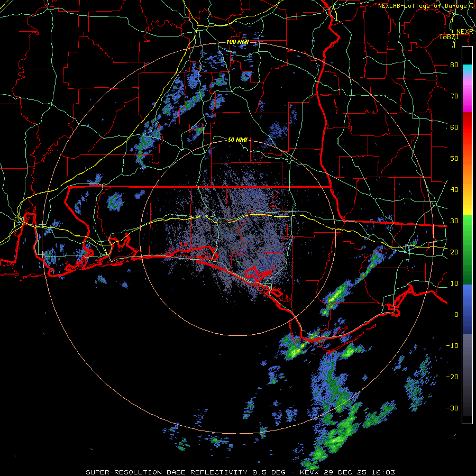This screenshot has width=476, height=476.
Task: Click the "30" value on the dBZ scale
Action: [x=454, y=221]
